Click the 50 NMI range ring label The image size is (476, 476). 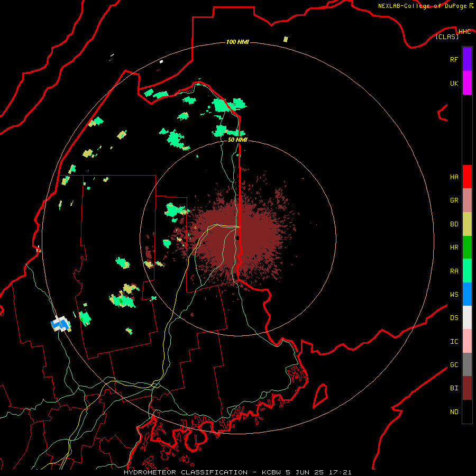pos(237,140)
